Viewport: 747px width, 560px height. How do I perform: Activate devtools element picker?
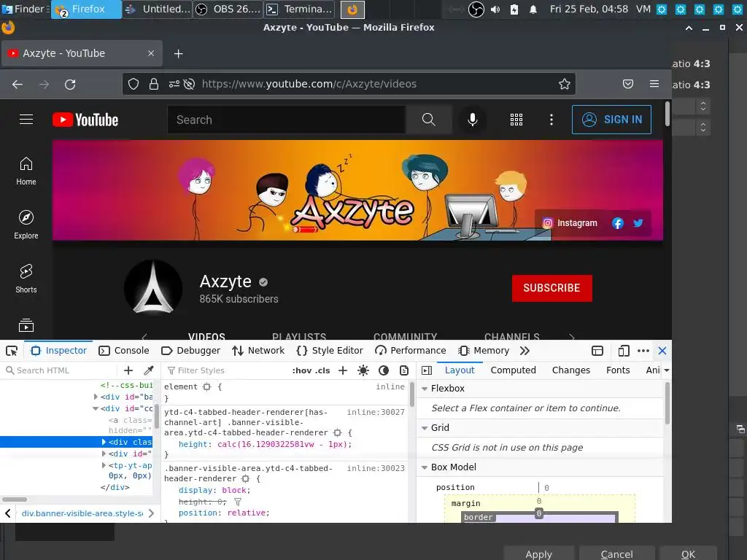tap(12, 351)
